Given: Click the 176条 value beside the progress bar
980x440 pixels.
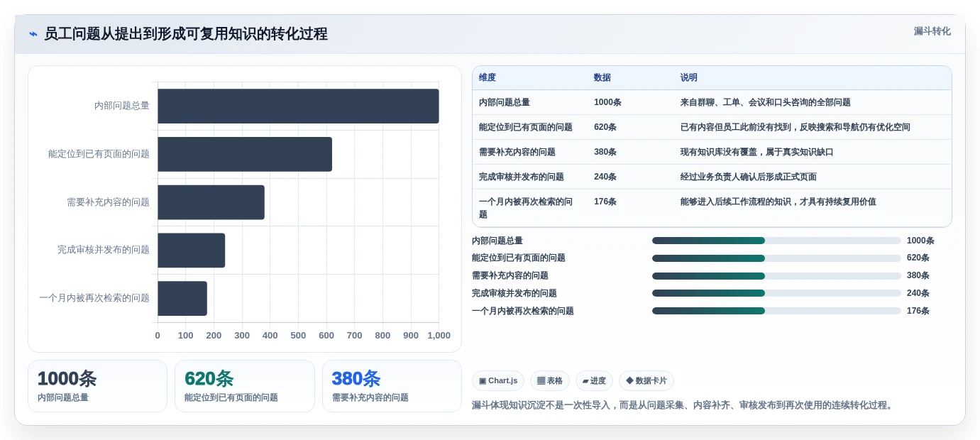Looking at the screenshot, I should [918, 311].
